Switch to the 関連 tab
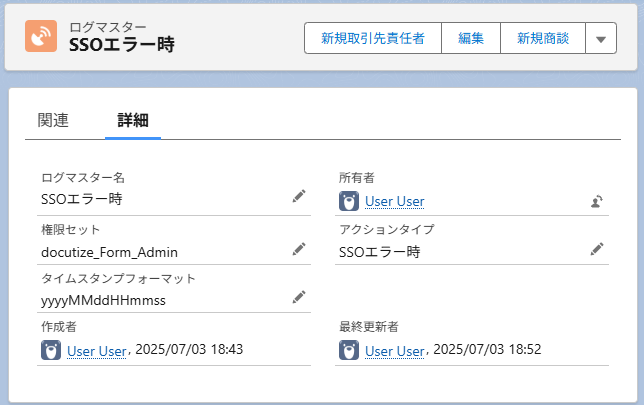 tap(53, 120)
